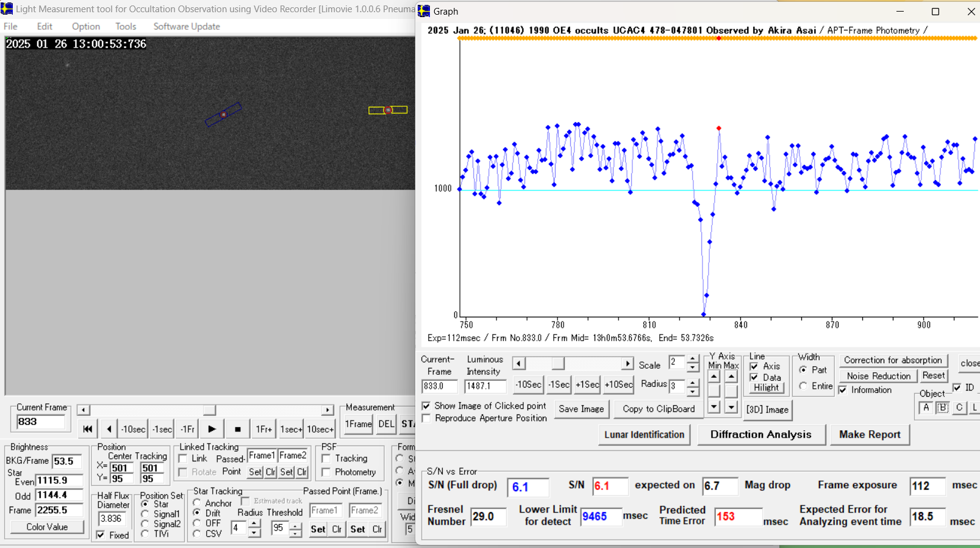
Task: Stop video playback with square button
Action: [x=238, y=429]
